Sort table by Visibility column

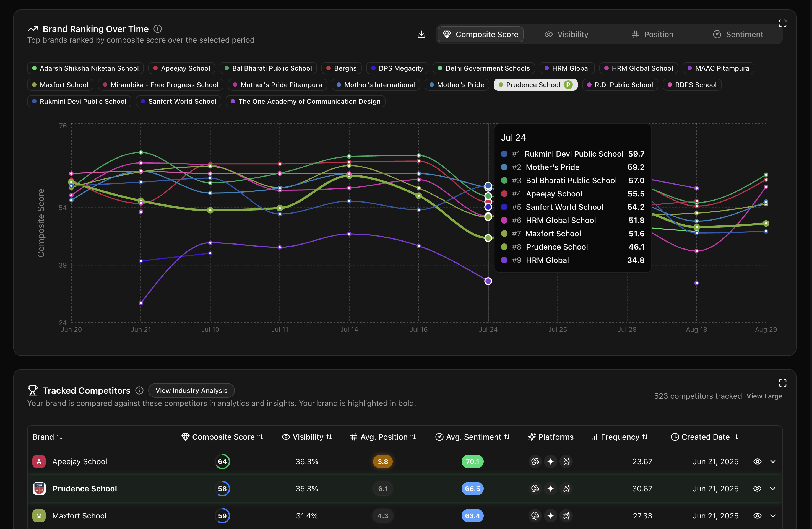pyautogui.click(x=307, y=437)
